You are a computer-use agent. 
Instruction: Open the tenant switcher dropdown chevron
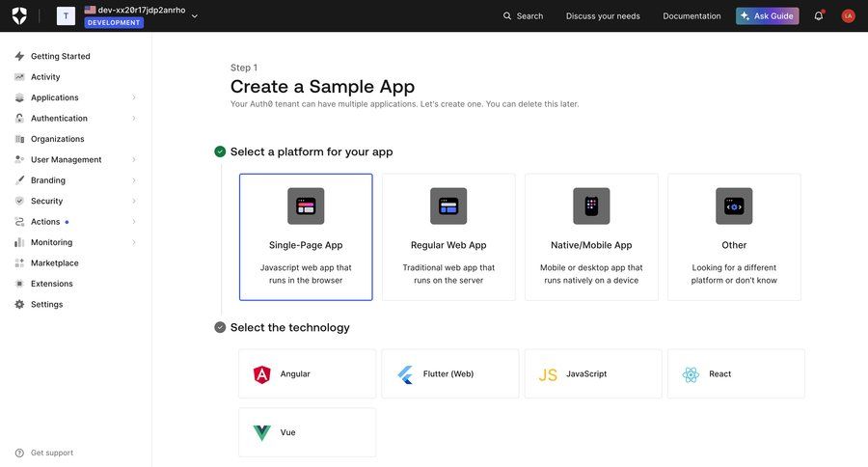tap(195, 16)
